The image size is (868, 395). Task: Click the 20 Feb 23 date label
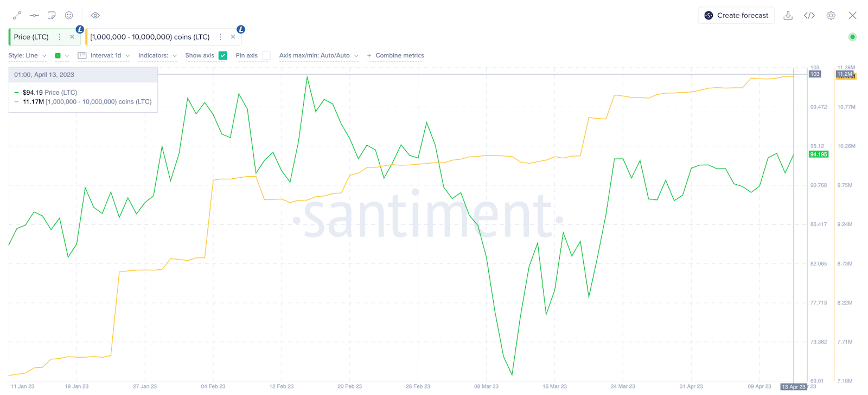(350, 387)
